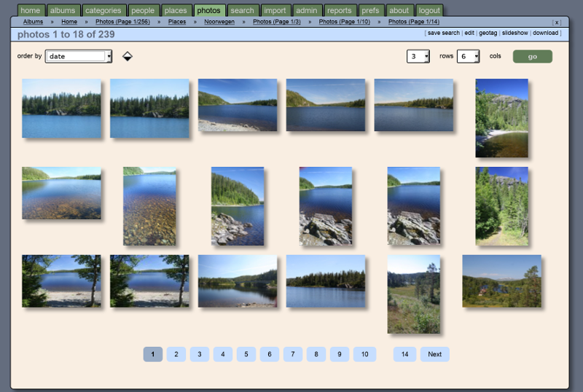Start the slideshow link
Viewport: 583px width, 392px height.
pos(515,33)
